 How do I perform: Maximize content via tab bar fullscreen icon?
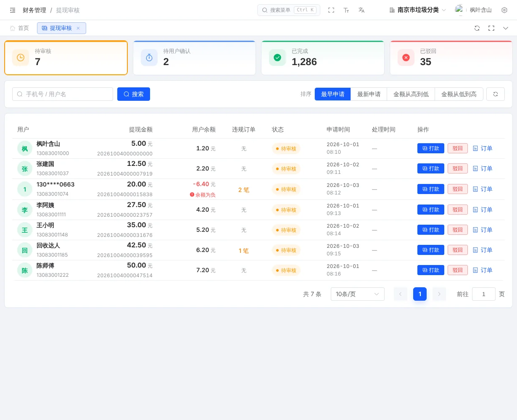coord(491,28)
